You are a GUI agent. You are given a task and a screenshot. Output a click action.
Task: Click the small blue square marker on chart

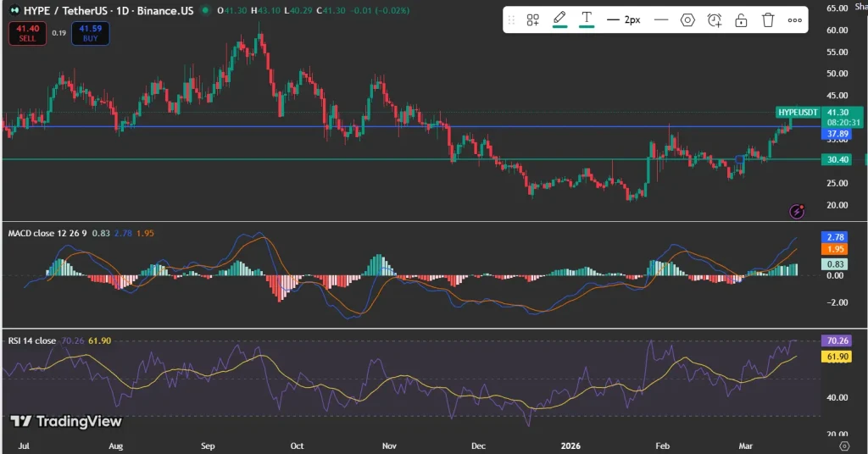click(x=739, y=160)
